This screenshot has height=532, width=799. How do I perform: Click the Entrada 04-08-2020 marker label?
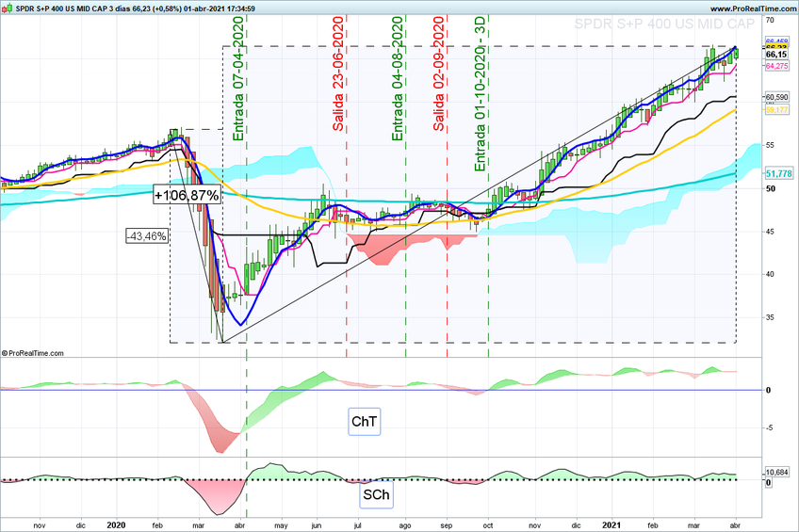click(x=398, y=78)
